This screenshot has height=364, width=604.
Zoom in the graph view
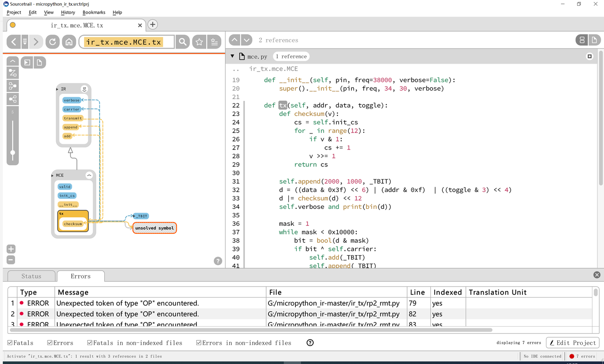click(x=11, y=249)
